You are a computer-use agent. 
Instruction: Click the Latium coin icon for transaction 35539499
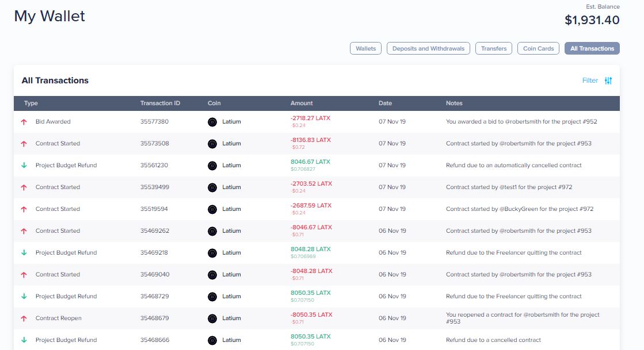coord(212,187)
